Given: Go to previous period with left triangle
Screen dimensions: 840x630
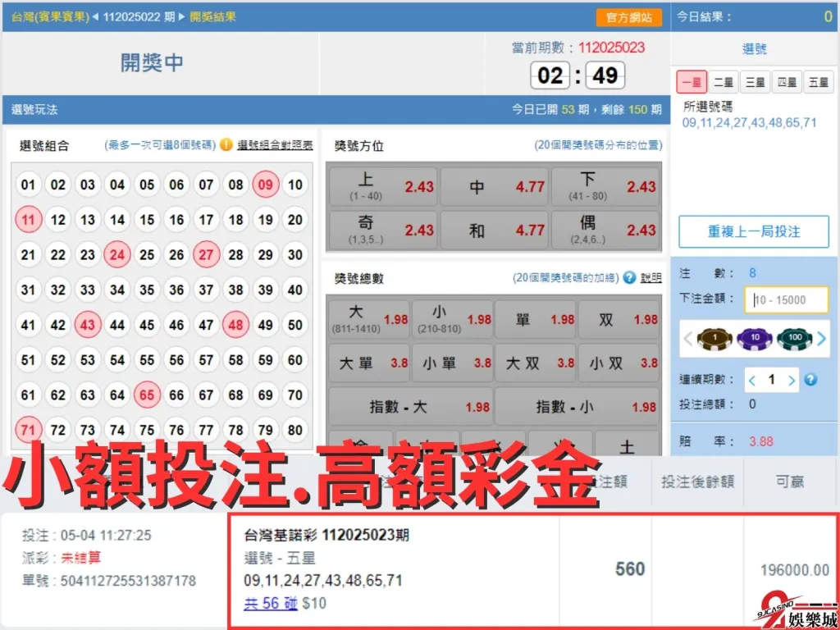Looking at the screenshot, I should click(x=96, y=16).
